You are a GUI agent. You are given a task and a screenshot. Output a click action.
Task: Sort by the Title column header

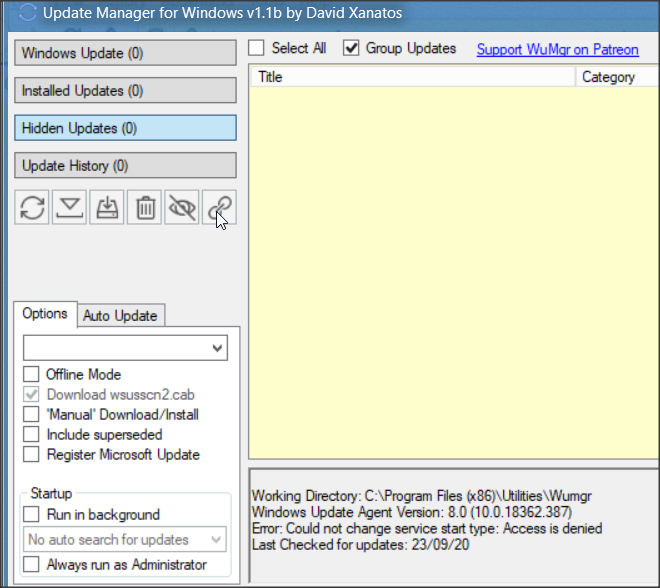(413, 77)
